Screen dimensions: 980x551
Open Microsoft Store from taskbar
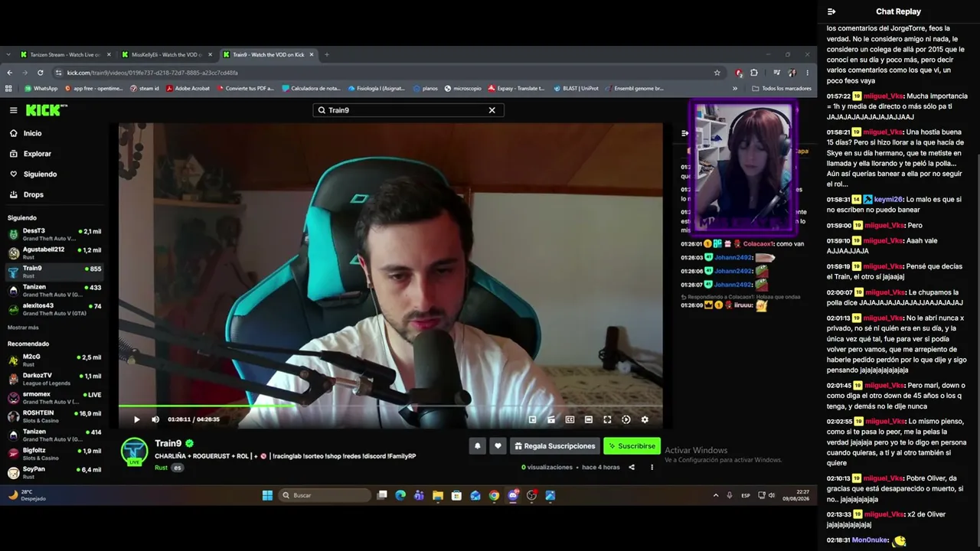click(456, 495)
